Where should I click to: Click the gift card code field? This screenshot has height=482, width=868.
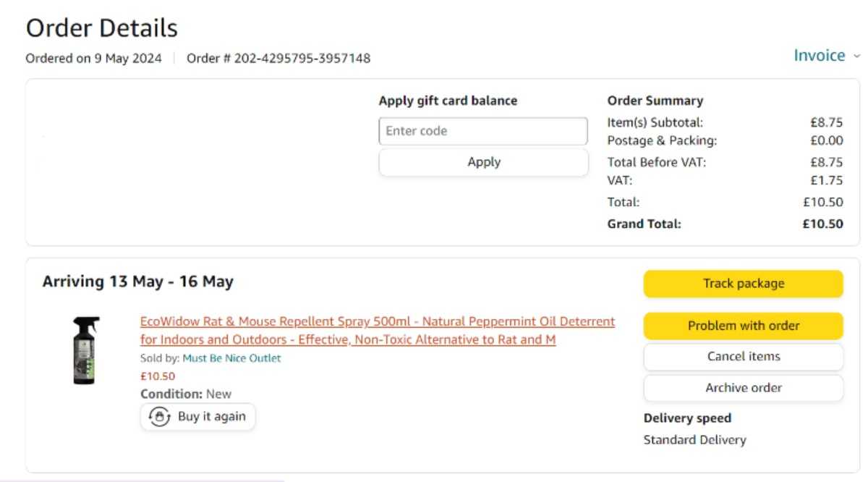pos(483,131)
